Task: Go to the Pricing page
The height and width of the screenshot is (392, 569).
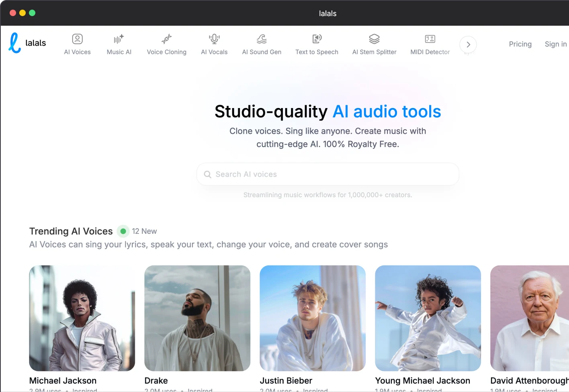Action: pyautogui.click(x=520, y=44)
